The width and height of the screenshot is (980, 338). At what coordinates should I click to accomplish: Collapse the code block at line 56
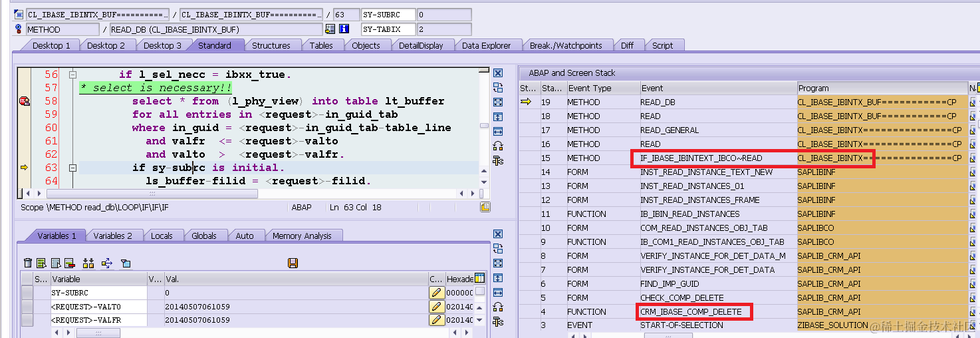point(72,75)
